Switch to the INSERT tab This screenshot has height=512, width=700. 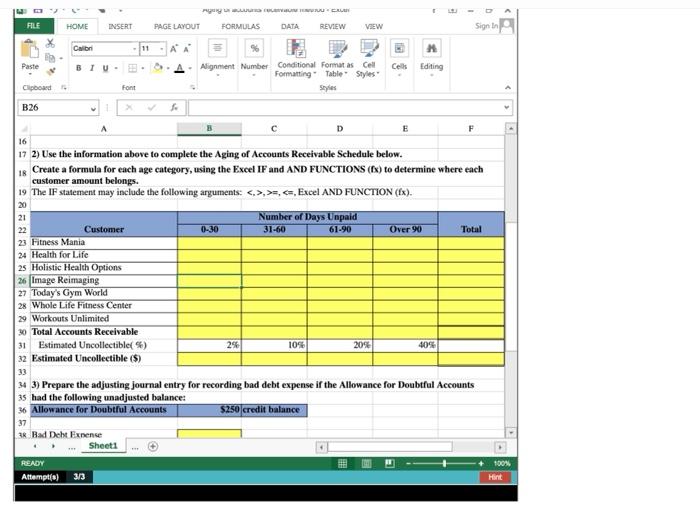(120, 26)
